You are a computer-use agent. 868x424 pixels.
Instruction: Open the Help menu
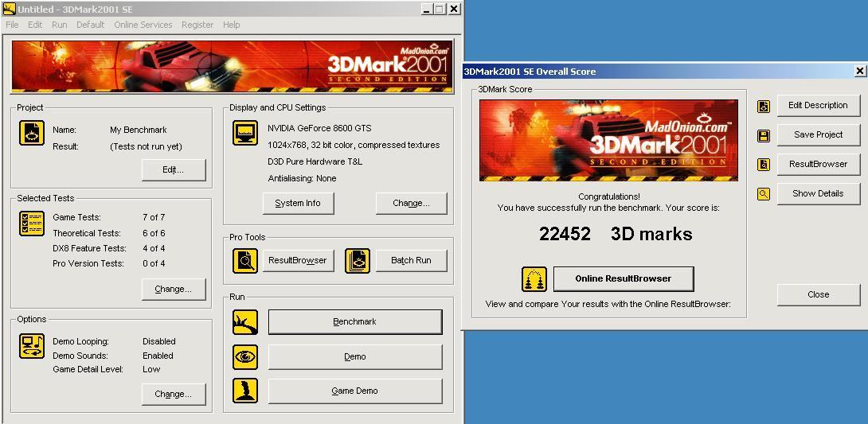click(232, 25)
